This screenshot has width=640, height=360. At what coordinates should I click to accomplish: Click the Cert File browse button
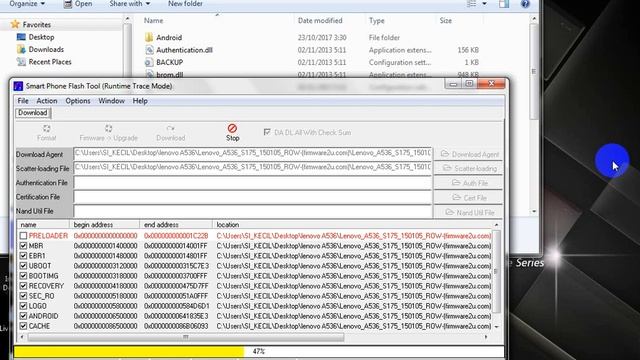click(469, 198)
